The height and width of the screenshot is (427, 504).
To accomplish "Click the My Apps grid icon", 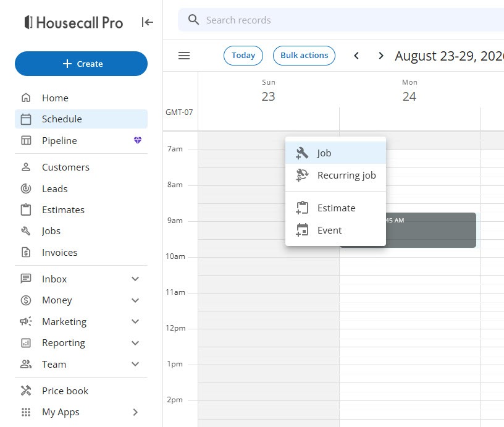I will tap(26, 412).
